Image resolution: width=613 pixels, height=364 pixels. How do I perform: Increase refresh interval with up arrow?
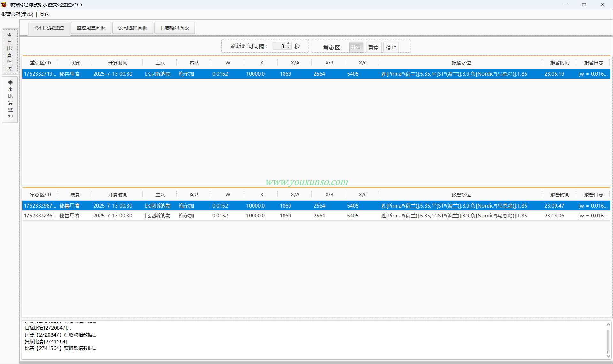[288, 44]
